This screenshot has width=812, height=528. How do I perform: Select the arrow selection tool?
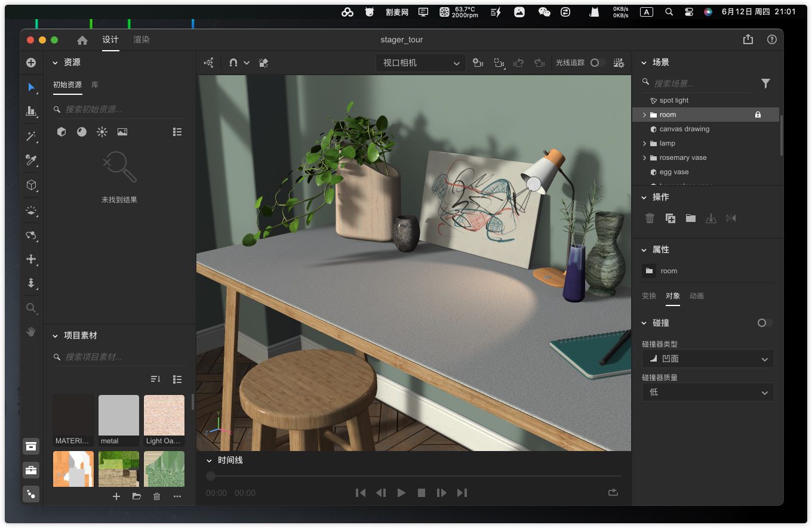[31, 87]
